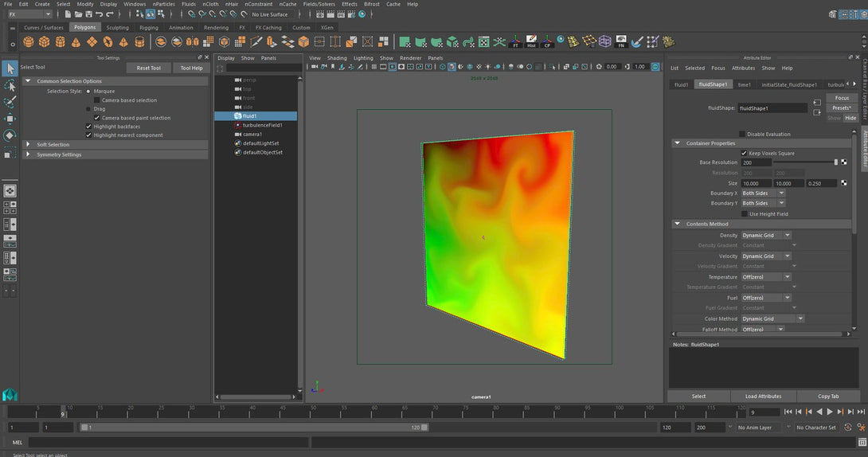Create a polygon sphere from the shelf

click(x=28, y=42)
